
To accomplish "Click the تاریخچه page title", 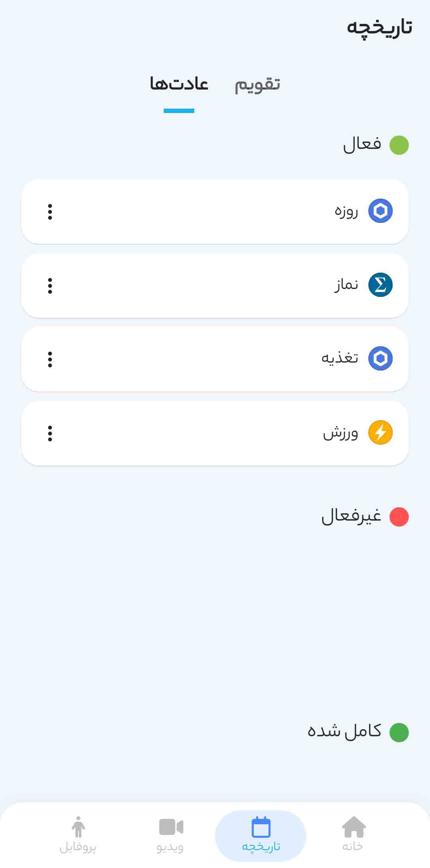I will point(379,28).
